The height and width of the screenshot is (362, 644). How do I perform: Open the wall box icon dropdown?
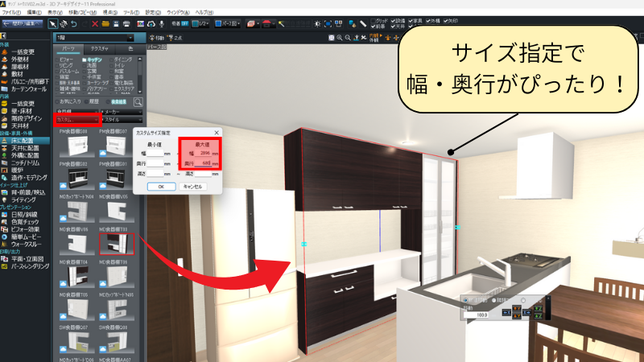[253, 24]
